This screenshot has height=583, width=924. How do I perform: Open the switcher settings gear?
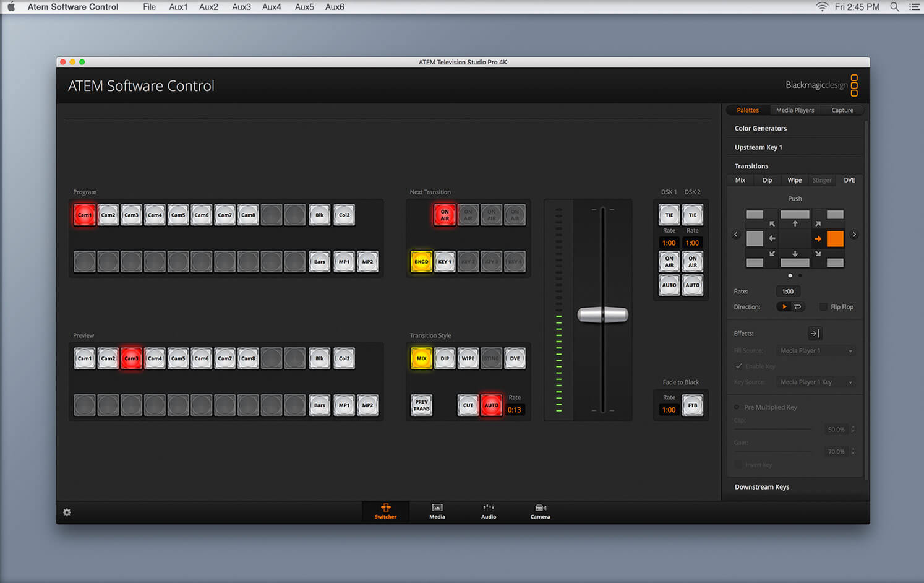(67, 512)
